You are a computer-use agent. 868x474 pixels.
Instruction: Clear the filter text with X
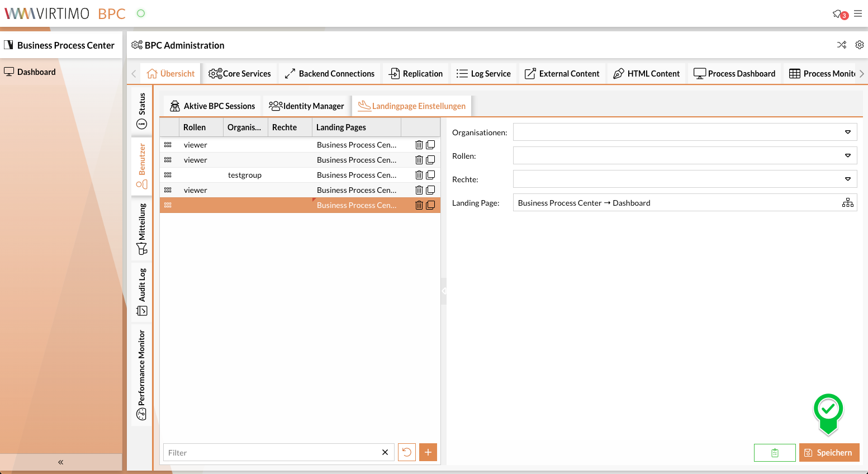pyautogui.click(x=385, y=452)
